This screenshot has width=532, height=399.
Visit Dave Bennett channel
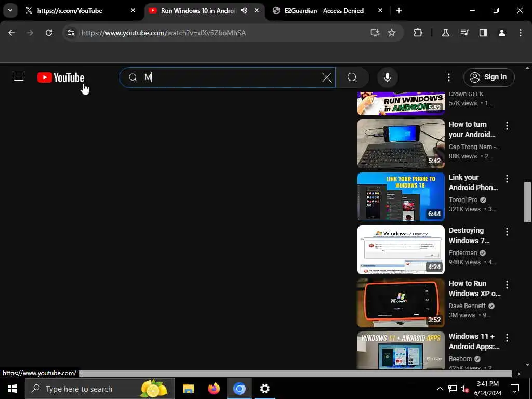click(x=467, y=305)
